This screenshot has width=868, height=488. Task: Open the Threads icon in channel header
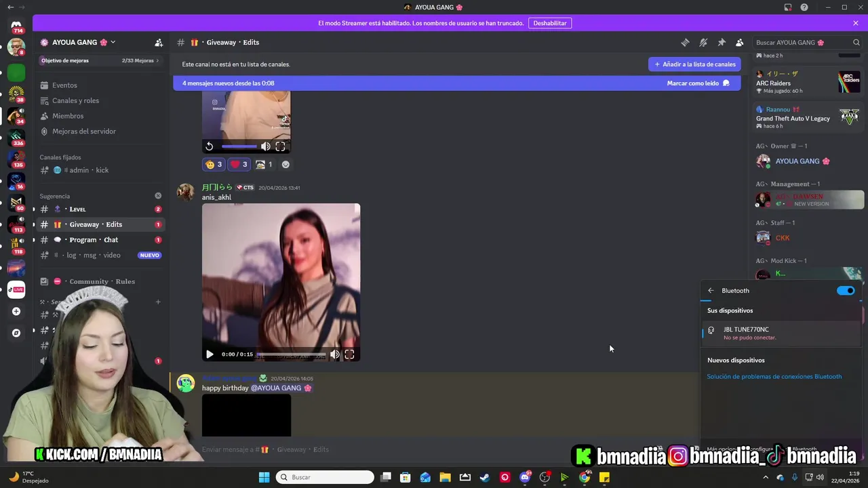point(685,42)
